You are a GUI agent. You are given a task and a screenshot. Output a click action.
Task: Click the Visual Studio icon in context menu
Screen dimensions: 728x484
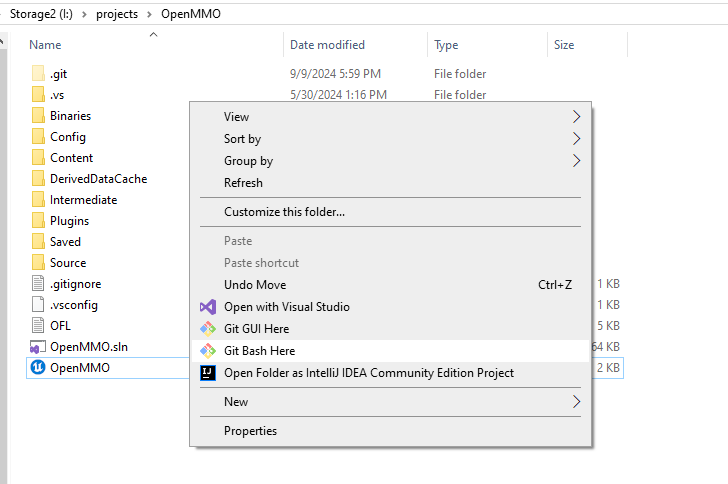tap(208, 307)
